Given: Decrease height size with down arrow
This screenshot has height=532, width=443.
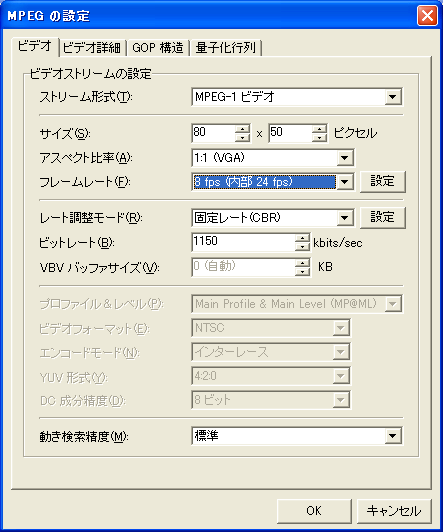Looking at the screenshot, I should click(x=319, y=137).
